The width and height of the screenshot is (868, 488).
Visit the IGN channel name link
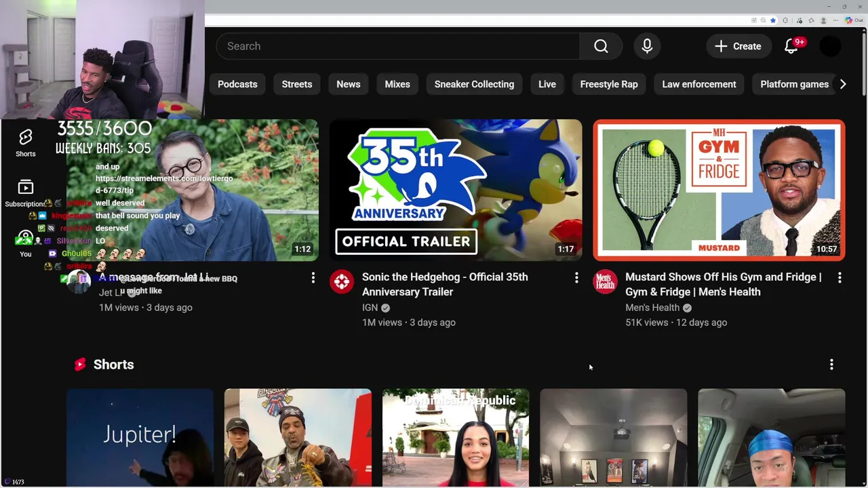[370, 308]
